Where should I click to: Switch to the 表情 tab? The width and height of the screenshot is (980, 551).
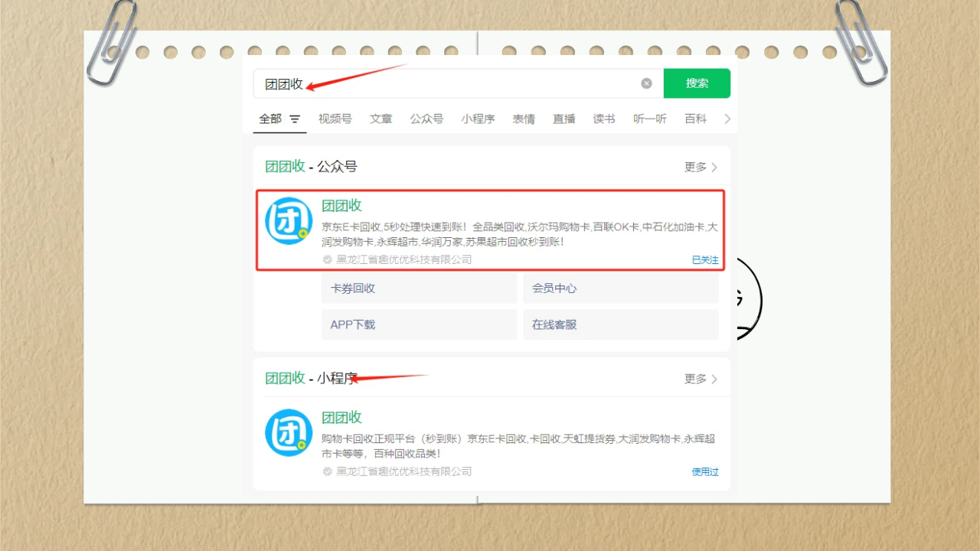click(524, 119)
